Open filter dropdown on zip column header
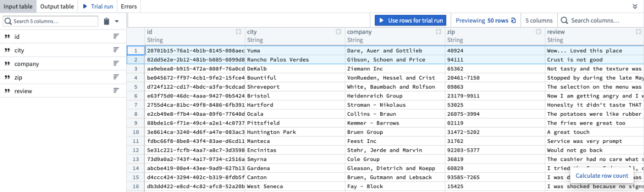 click(538, 32)
